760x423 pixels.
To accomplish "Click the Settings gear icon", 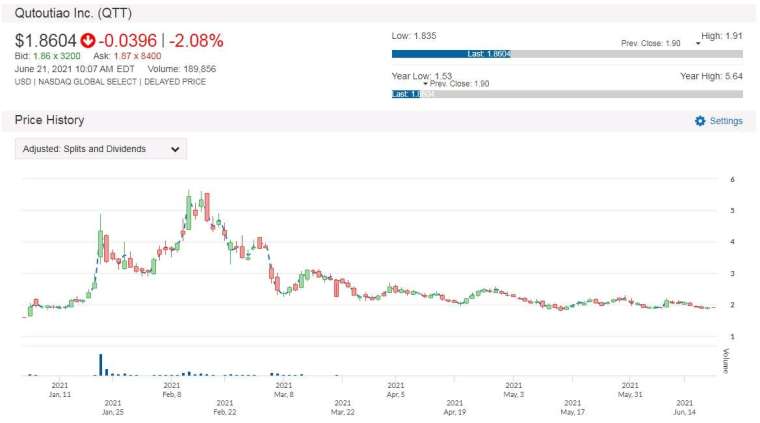I will pos(700,121).
